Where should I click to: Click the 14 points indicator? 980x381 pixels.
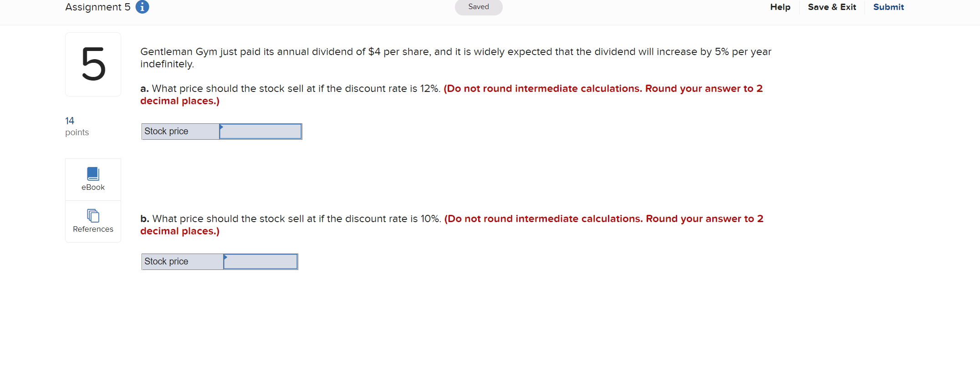click(x=77, y=126)
